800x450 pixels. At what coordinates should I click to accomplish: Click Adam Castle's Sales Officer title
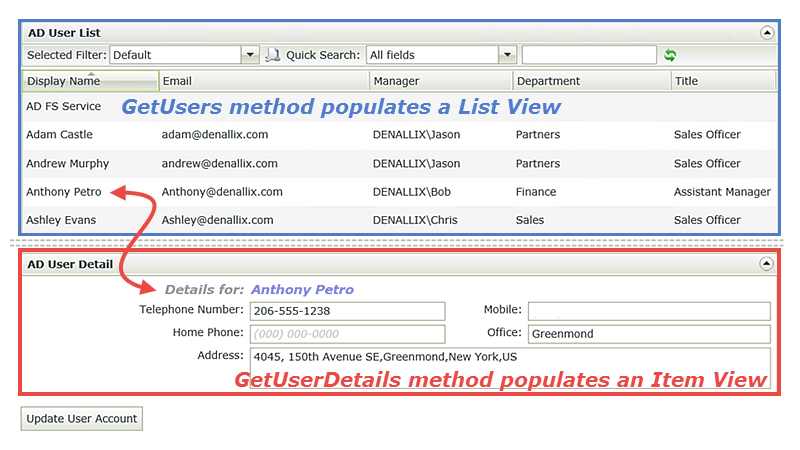[x=707, y=135]
